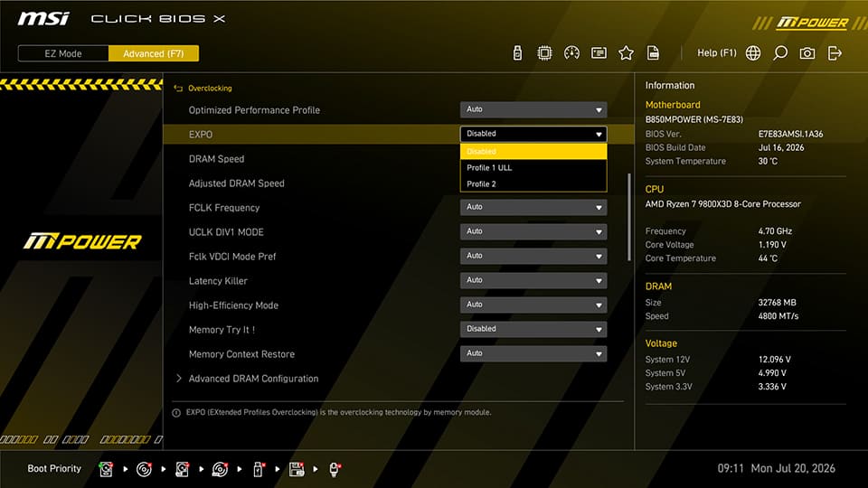This screenshot has height=488, width=868.
Task: Click BIOS version E7E83AMSI.1A36 value
Action: coord(790,134)
